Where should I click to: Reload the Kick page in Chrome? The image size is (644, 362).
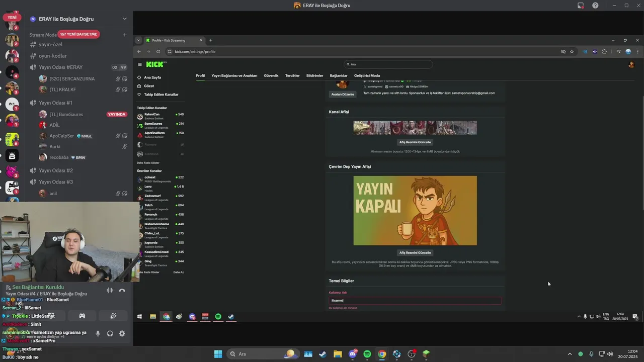pos(158,51)
